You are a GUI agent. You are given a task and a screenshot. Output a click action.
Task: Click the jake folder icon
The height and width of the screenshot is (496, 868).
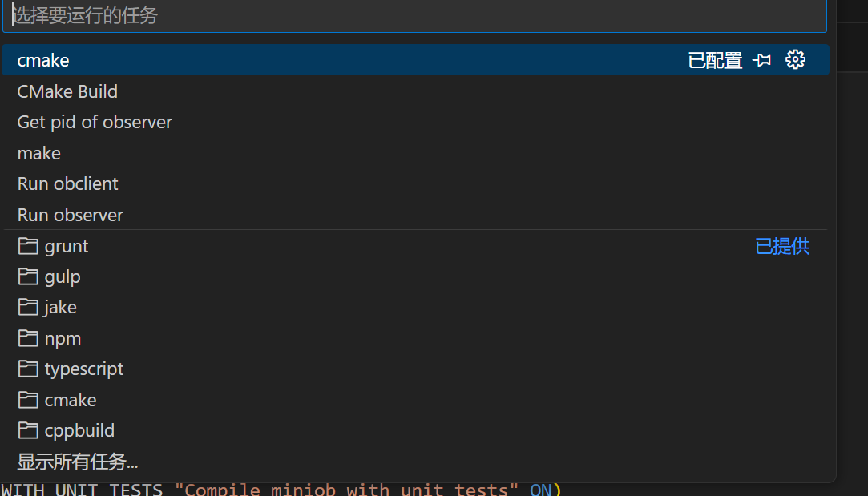(29, 307)
